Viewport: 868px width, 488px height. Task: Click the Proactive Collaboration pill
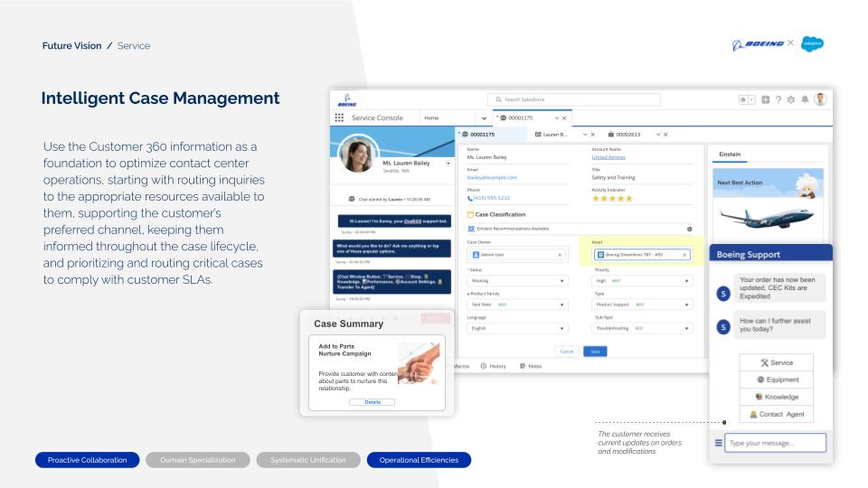pyautogui.click(x=88, y=460)
